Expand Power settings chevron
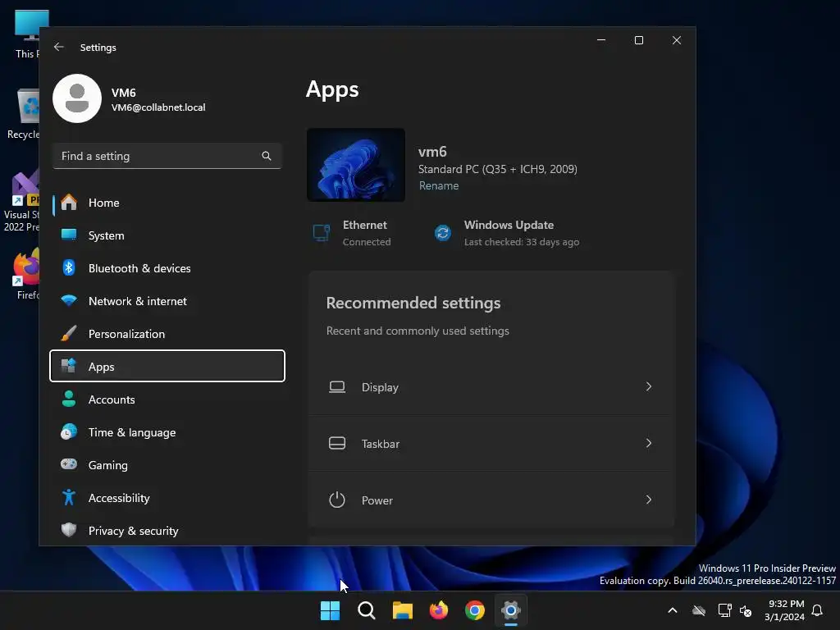Image resolution: width=840 pixels, height=630 pixels. click(649, 500)
